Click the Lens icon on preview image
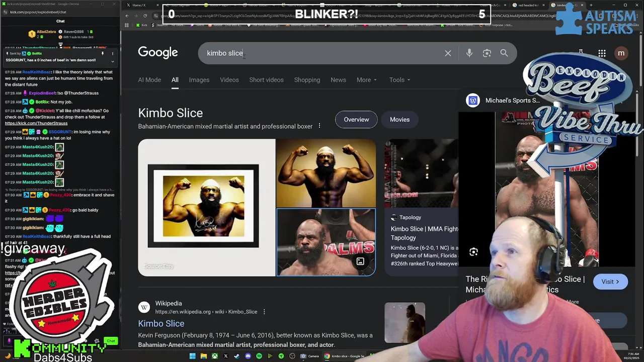Screen dimensions: 644x362 (473, 252)
